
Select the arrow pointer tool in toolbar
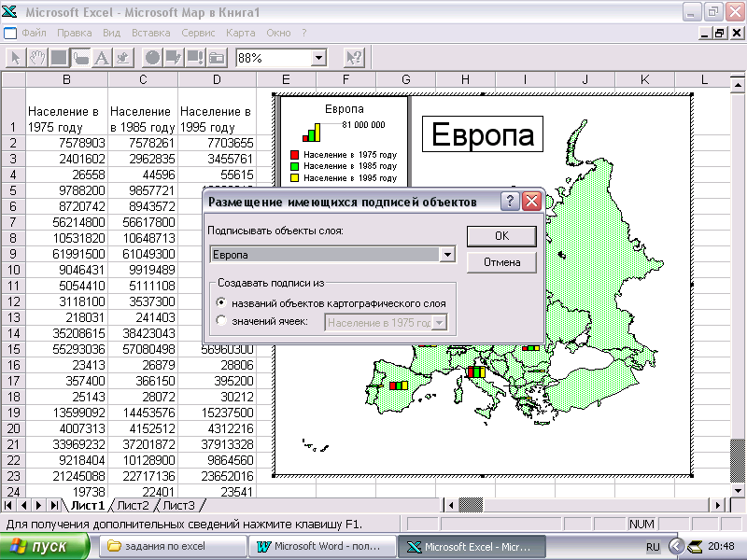15,58
